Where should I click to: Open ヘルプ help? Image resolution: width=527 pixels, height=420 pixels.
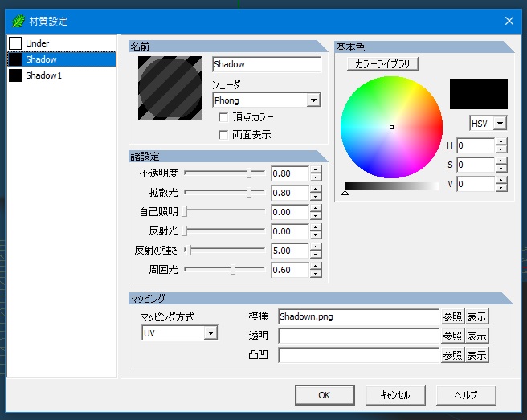466,395
